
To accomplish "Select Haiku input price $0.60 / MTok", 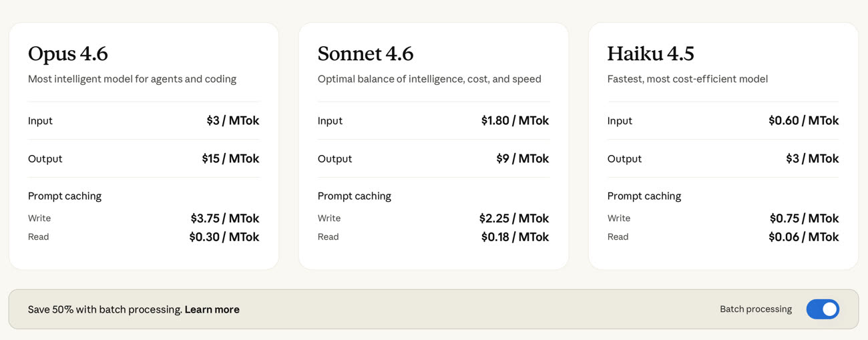I will click(803, 121).
